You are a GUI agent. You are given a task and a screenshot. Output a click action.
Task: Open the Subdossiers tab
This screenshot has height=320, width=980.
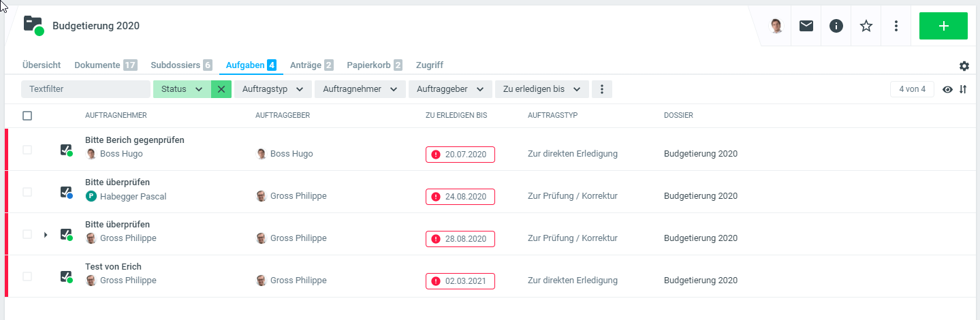pos(181,65)
